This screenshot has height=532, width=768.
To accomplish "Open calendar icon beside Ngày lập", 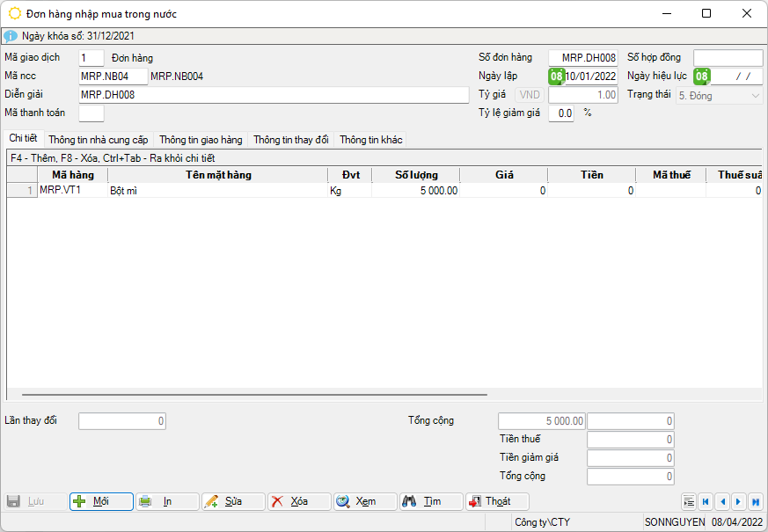I will pyautogui.click(x=557, y=77).
